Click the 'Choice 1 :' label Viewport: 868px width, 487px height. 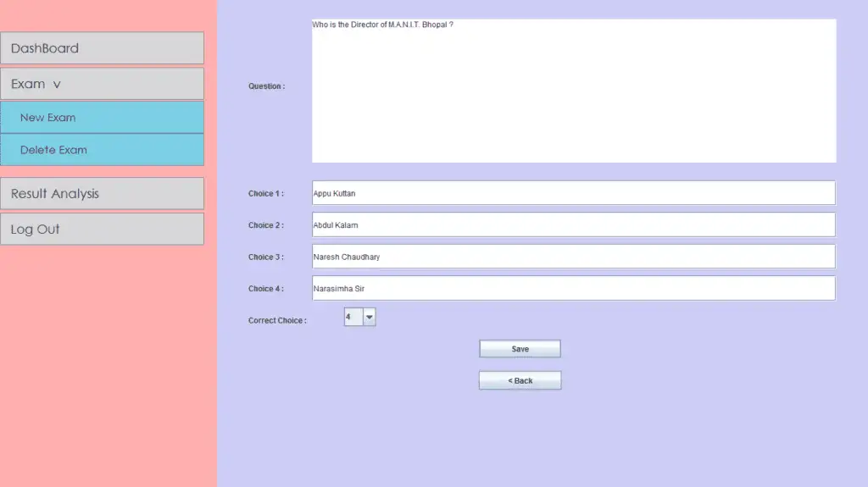point(265,194)
